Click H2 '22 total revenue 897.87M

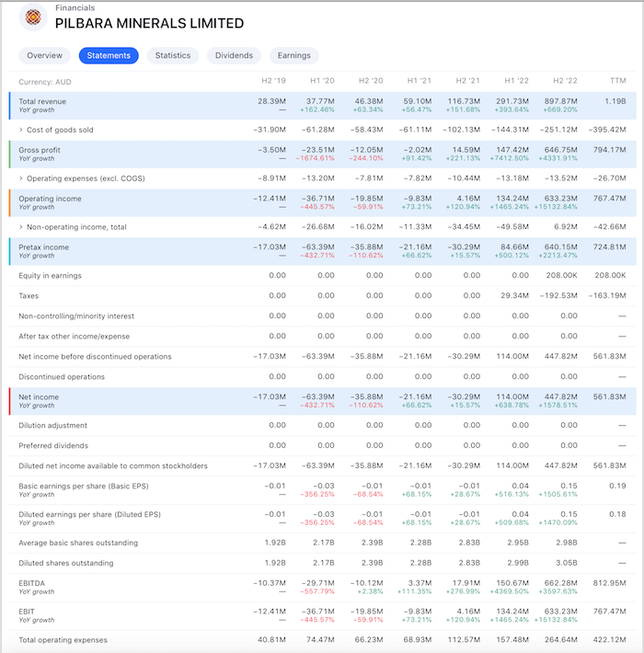pos(561,101)
